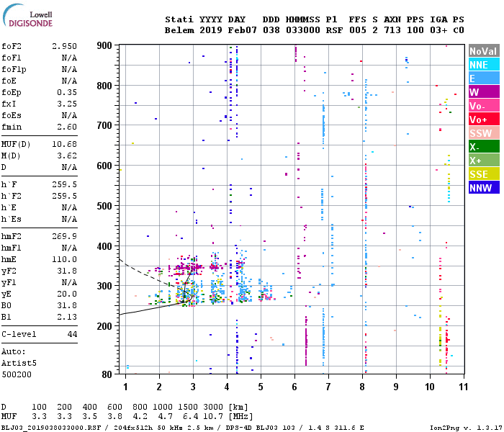Click the C-level value 44
This screenshot has width=504, height=432.
tap(72, 334)
